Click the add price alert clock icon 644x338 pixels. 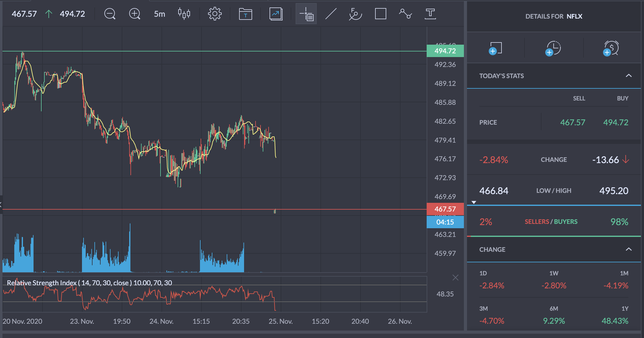pyautogui.click(x=553, y=48)
